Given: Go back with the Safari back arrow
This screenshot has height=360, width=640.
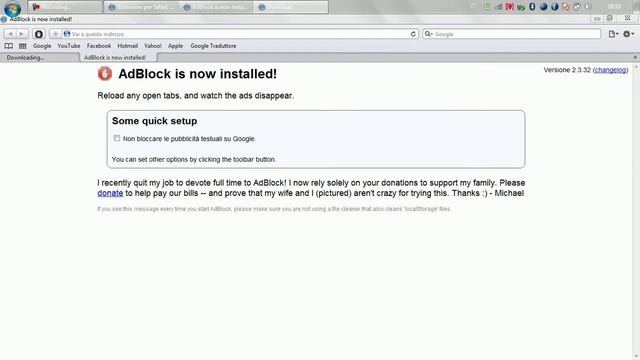Looking at the screenshot, I should click(10, 34).
